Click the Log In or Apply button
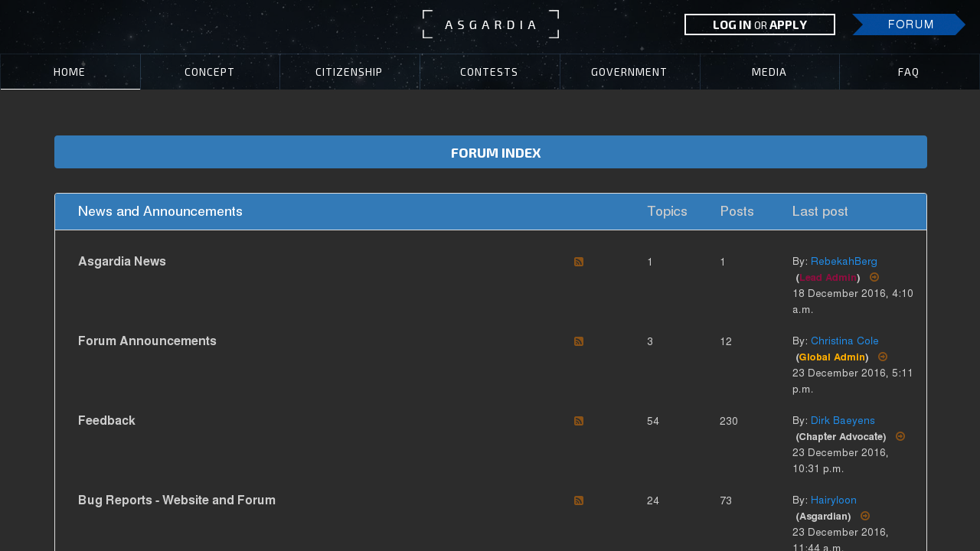This screenshot has width=980, height=551. (759, 24)
